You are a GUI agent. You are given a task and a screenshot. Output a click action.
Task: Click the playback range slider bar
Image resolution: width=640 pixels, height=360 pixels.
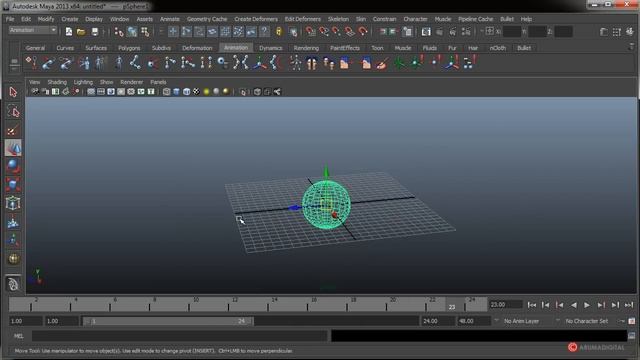click(x=168, y=321)
